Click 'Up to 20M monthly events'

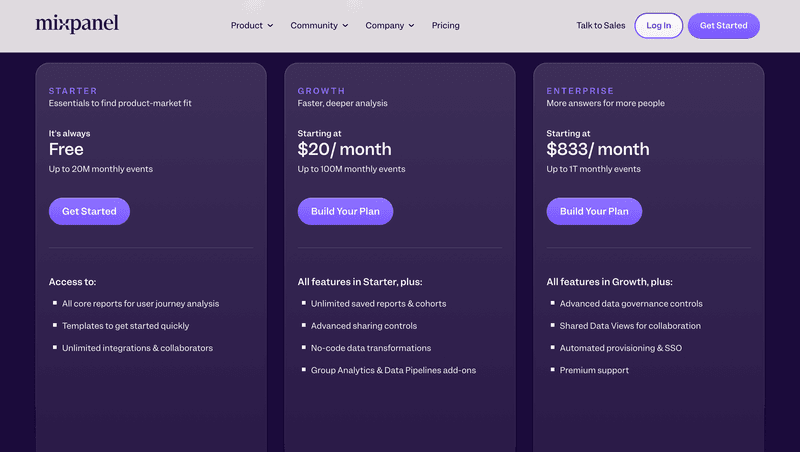(x=101, y=169)
